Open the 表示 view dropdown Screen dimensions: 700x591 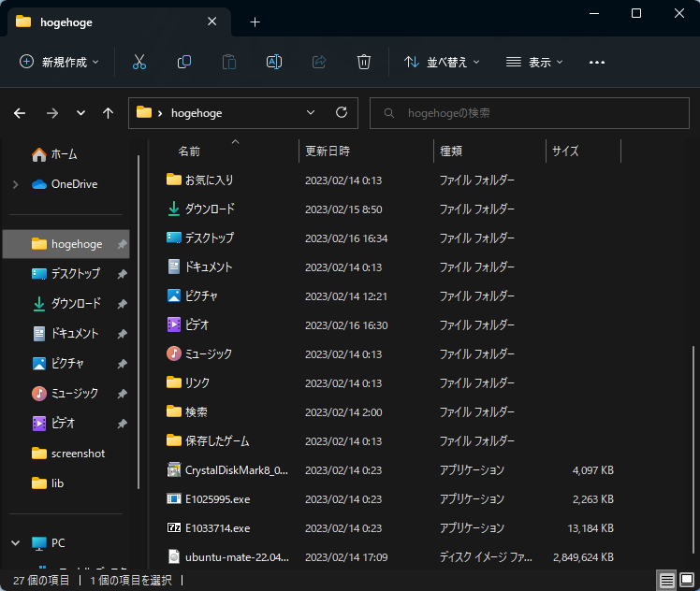[x=534, y=62]
